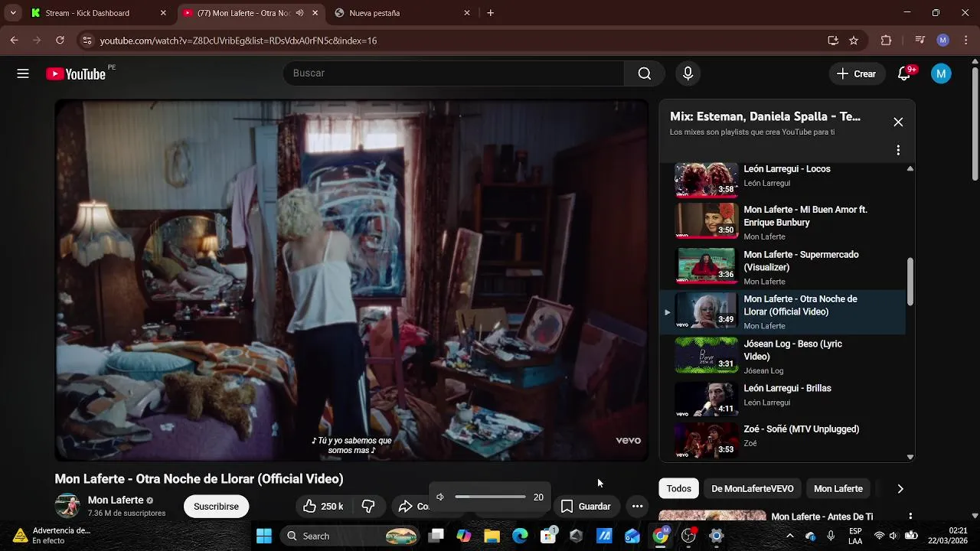Play Supermercado (Visualizer) from playlist
Screen dimensions: 980x551
[782, 266]
